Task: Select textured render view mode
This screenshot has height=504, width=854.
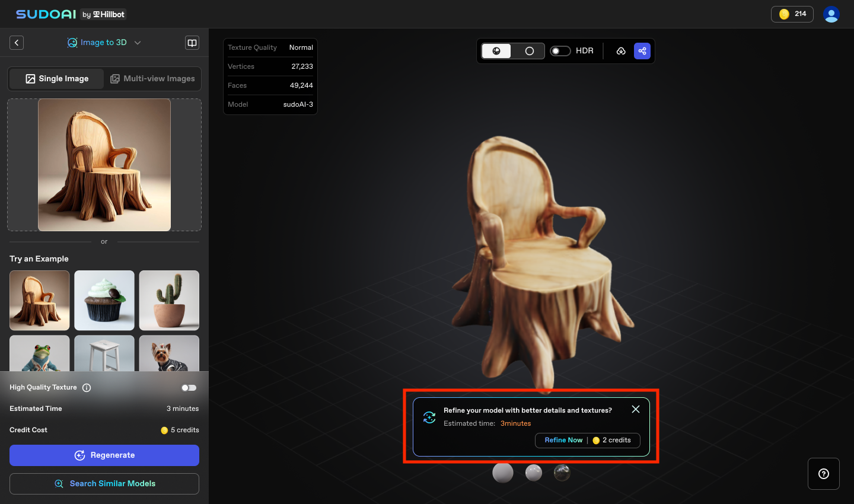Action: coord(496,51)
